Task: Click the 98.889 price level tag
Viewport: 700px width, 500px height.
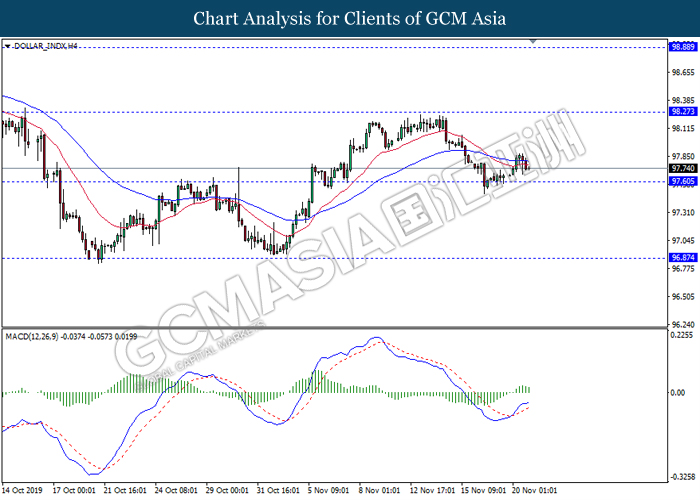Action: coord(683,46)
